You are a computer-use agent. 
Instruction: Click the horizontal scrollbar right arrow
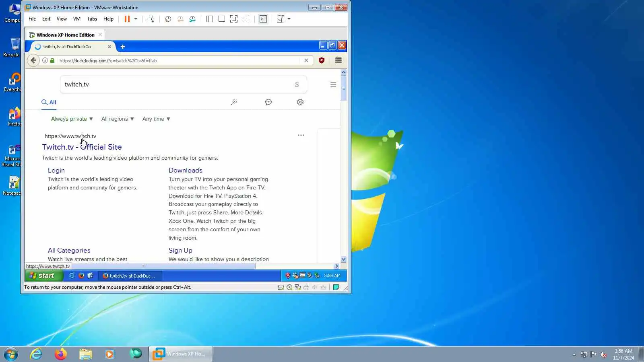[x=337, y=266]
